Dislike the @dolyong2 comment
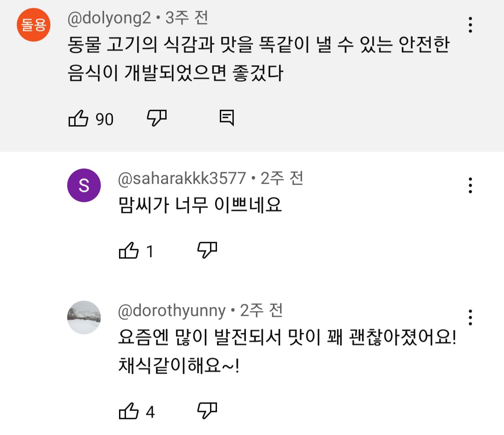 point(157,119)
